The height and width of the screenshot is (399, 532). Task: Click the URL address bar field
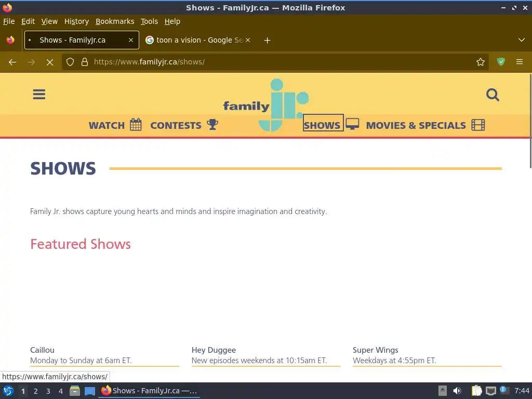pyautogui.click(x=275, y=62)
